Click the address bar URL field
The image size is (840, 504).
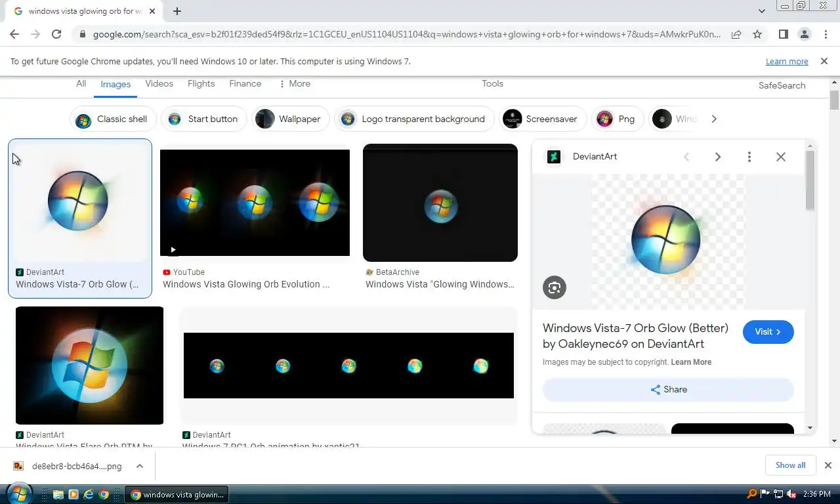[407, 34]
